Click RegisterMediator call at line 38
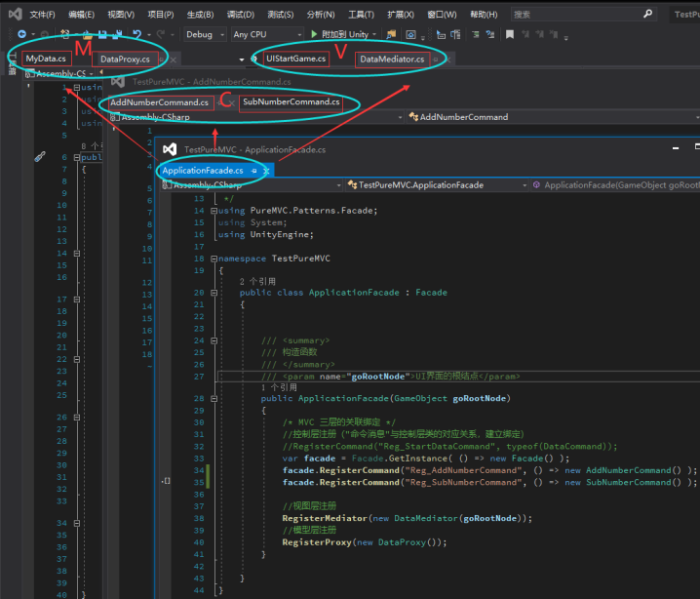700x599 pixels. point(325,518)
